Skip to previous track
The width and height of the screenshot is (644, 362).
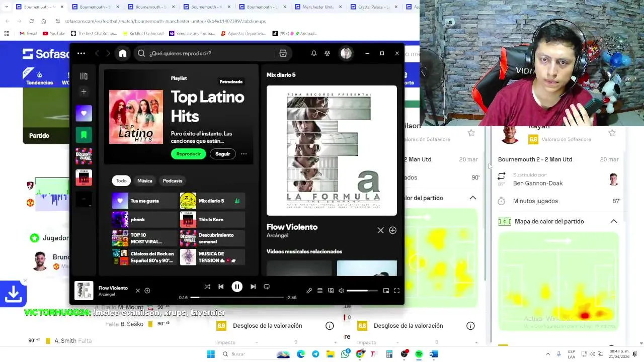pyautogui.click(x=221, y=287)
